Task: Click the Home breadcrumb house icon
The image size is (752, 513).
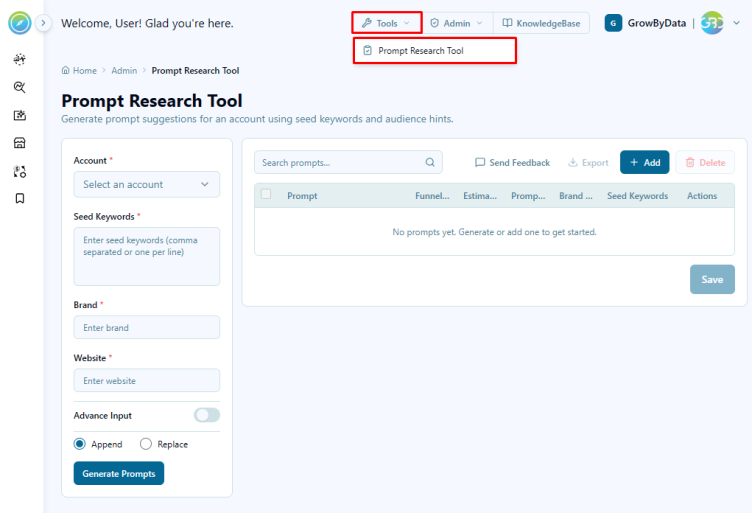Action: (66, 70)
